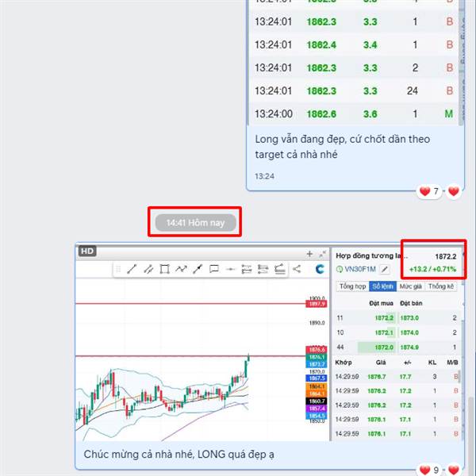Viewport: 476px width, 476px height.
Task: Click the blue 1867.5 price label
Action: tap(316, 378)
